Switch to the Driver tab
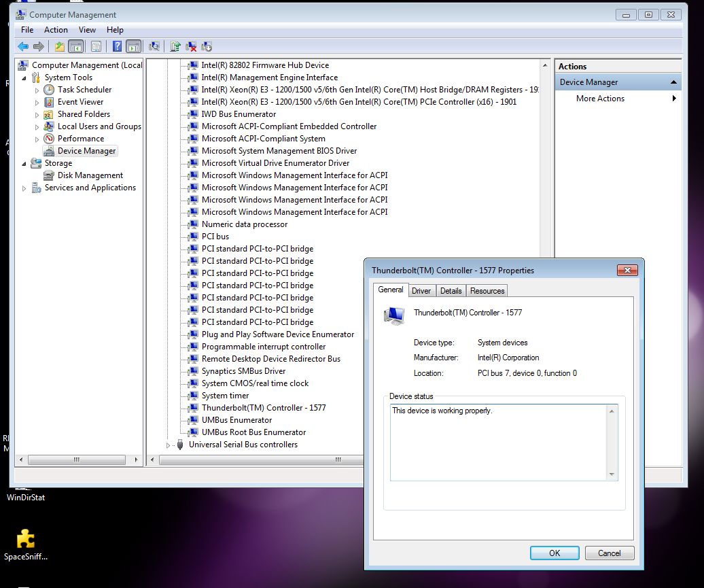This screenshot has height=588, width=704. click(421, 290)
